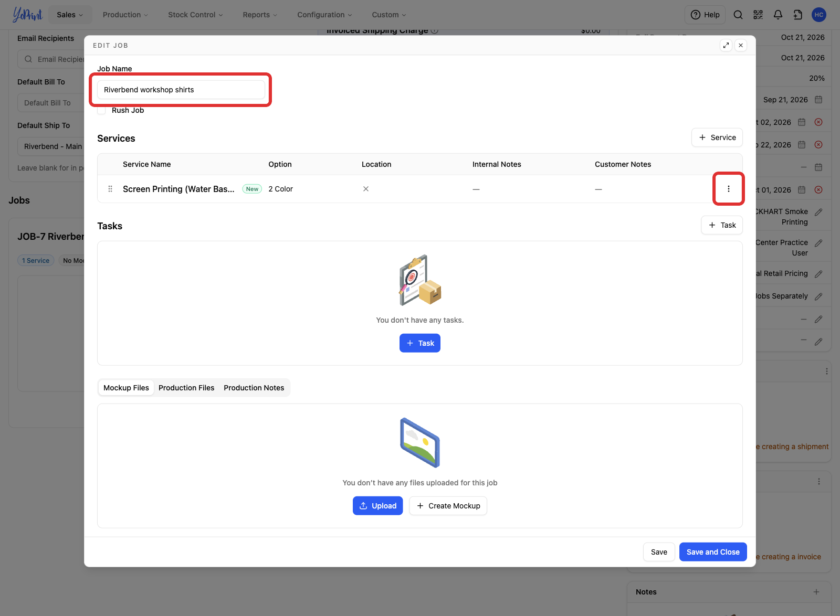Close the Edit Job dialog
The width and height of the screenshot is (840, 616).
741,45
